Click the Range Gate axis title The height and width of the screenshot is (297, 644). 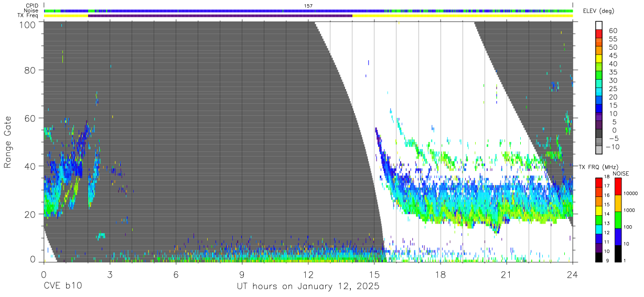point(8,142)
